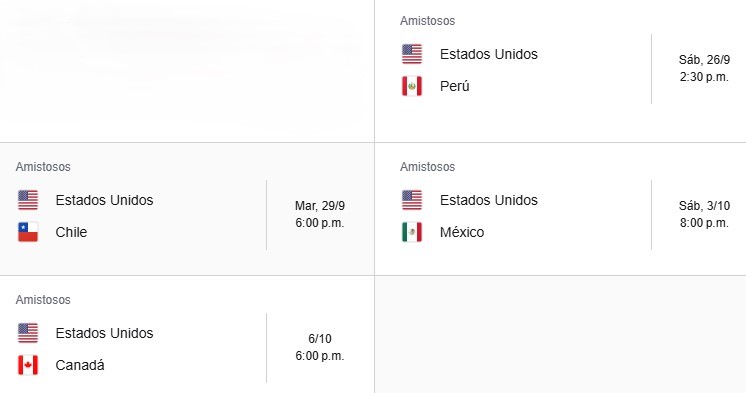Click the Sáb, 26/9 2:30 p.m. match time
Screen dimensions: 746x393
(x=704, y=68)
